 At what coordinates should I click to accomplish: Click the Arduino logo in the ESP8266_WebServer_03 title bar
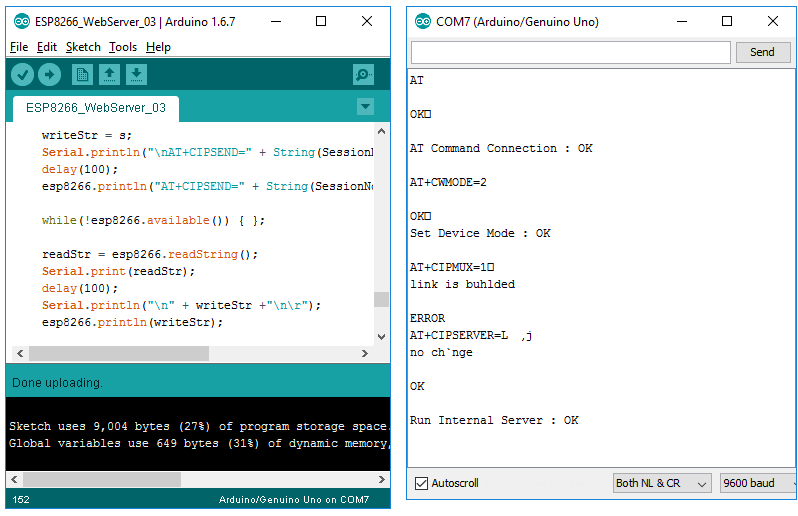pyautogui.click(x=21, y=21)
